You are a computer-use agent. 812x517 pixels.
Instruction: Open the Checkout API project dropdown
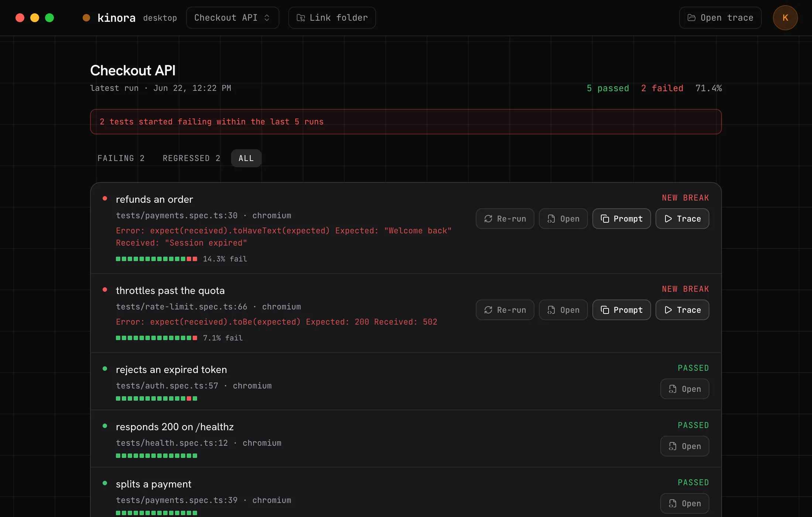coord(233,18)
